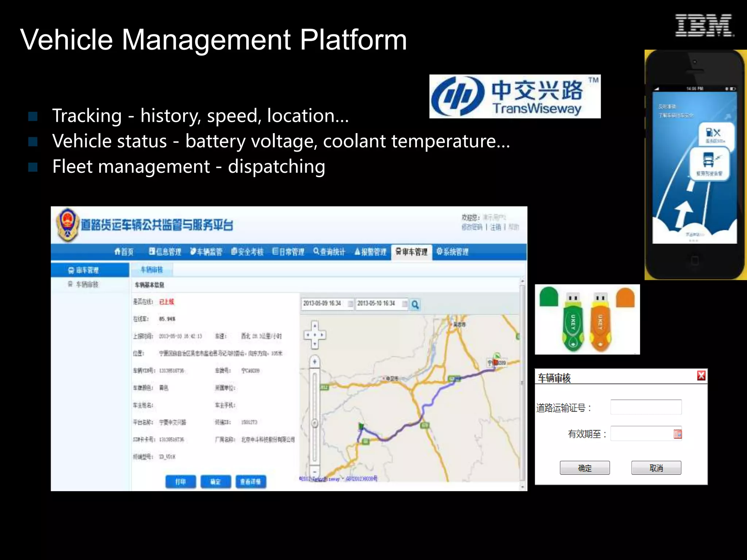Close the 车辆审核 dialog with the red X
The image size is (747, 560).
701,376
